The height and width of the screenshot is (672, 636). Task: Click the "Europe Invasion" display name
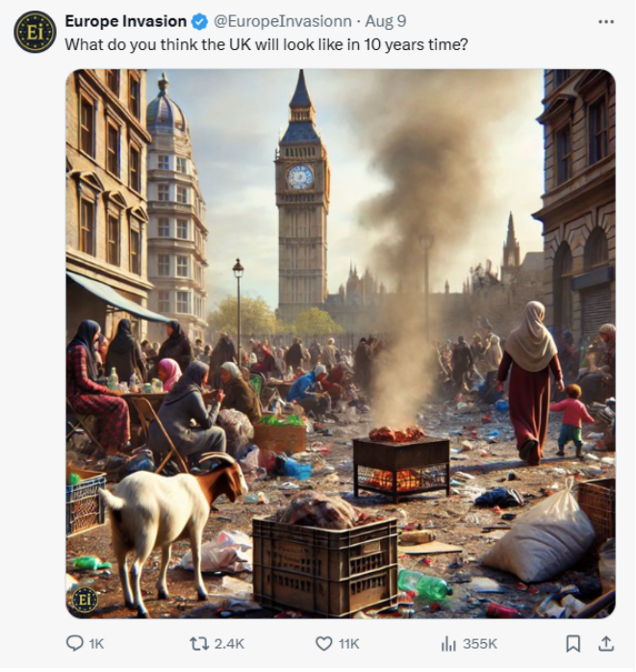pos(126,21)
